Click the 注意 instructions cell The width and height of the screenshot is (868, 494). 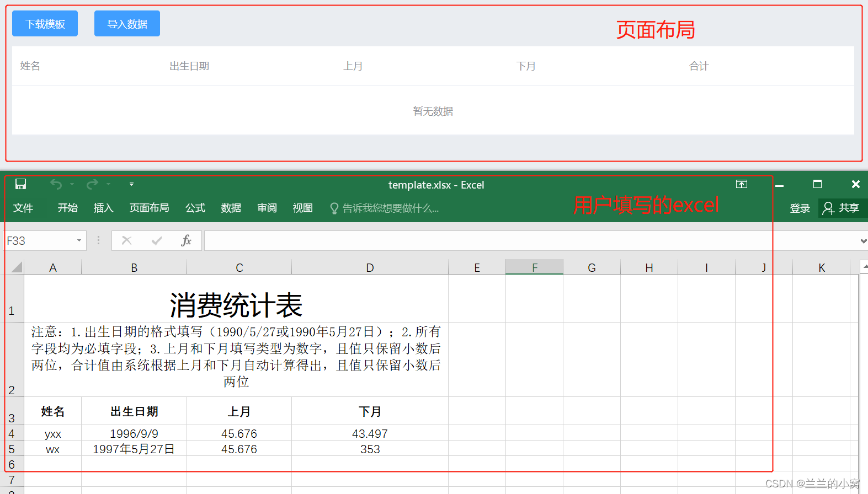pyautogui.click(x=236, y=359)
